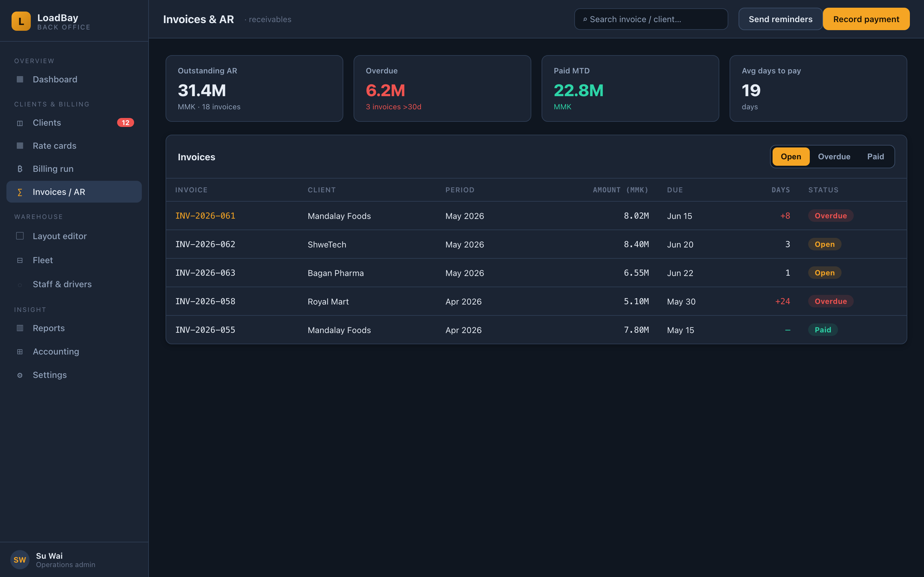Viewport: 924px width, 577px height.
Task: Click the Accounting sidebar icon
Action: [20, 351]
